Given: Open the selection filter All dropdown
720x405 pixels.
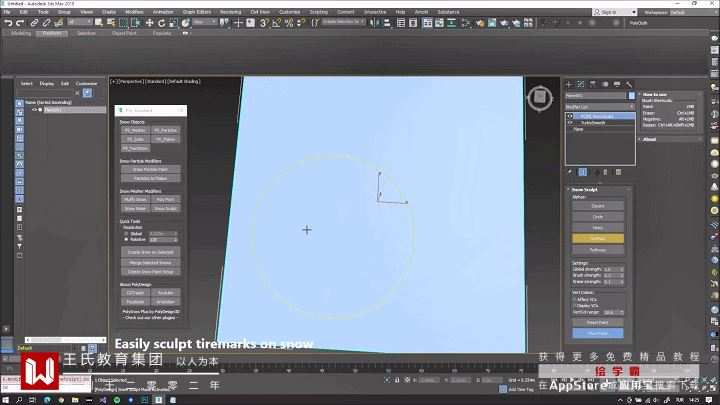Looking at the screenshot, I should pyautogui.click(x=80, y=22).
